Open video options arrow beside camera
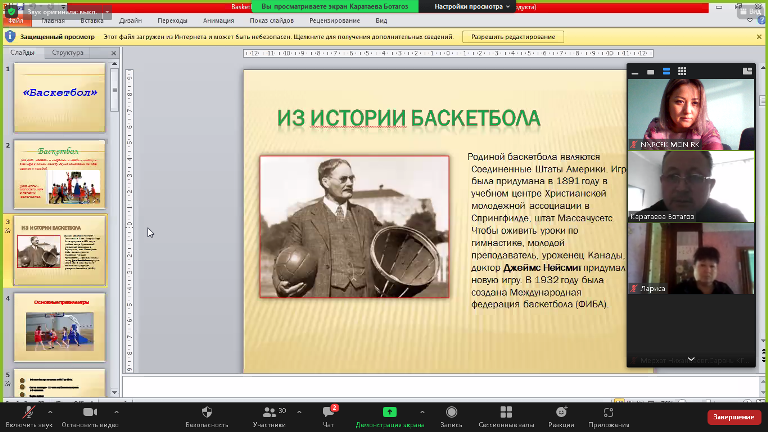Image resolution: width=768 pixels, height=432 pixels. (116, 412)
